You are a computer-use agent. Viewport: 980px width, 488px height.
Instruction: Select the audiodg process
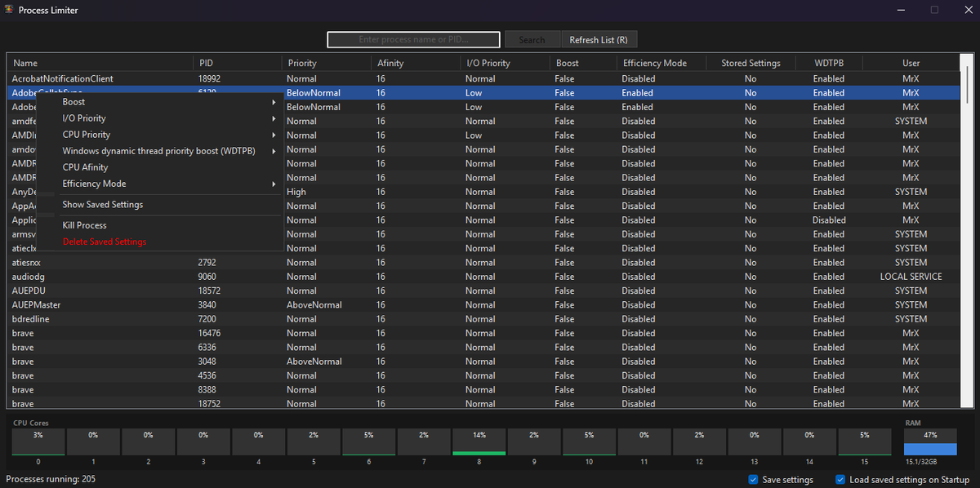coord(483,277)
